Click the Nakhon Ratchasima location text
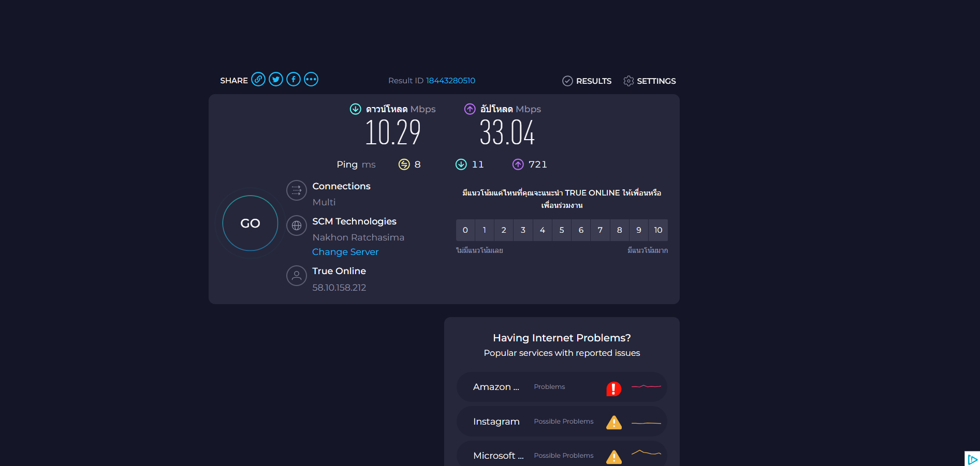This screenshot has height=466, width=980. pos(358,237)
